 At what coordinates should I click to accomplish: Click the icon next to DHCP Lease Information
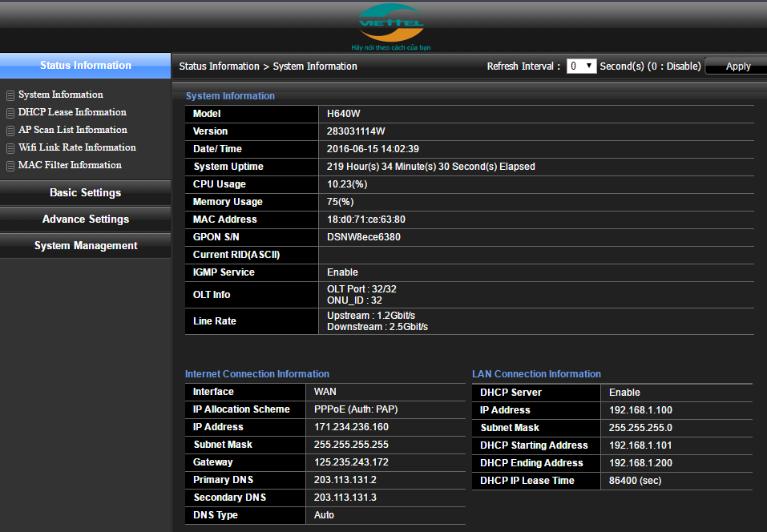pyautogui.click(x=10, y=113)
